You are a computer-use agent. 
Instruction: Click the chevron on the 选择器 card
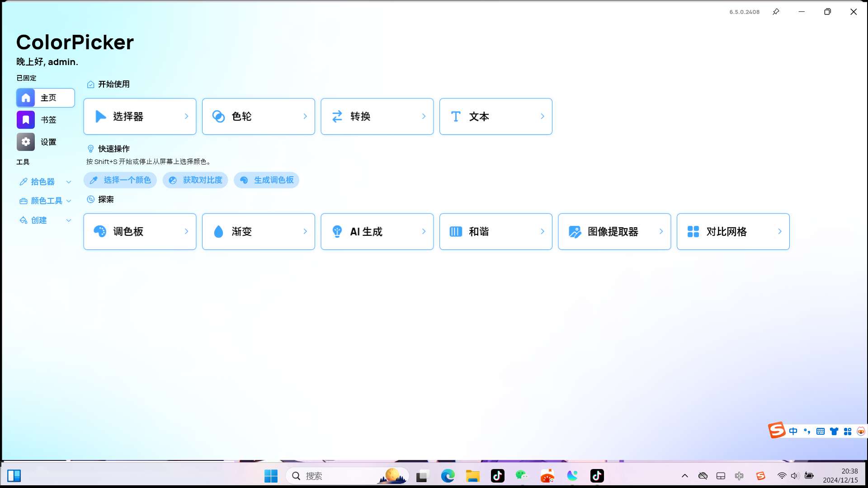click(x=186, y=117)
